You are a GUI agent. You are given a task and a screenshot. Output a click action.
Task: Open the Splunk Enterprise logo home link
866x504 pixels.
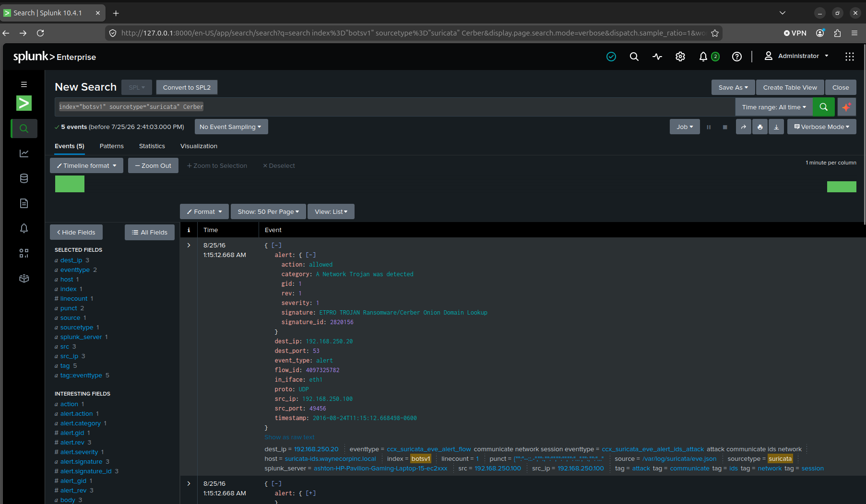coord(55,57)
